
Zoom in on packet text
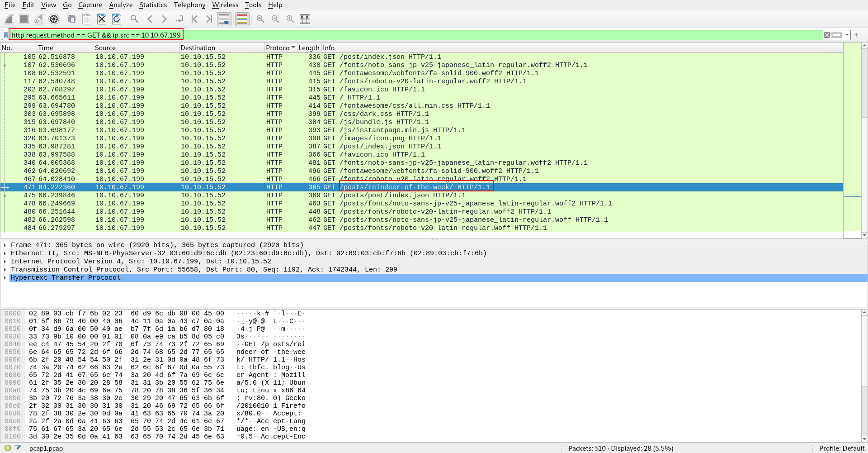click(x=260, y=19)
